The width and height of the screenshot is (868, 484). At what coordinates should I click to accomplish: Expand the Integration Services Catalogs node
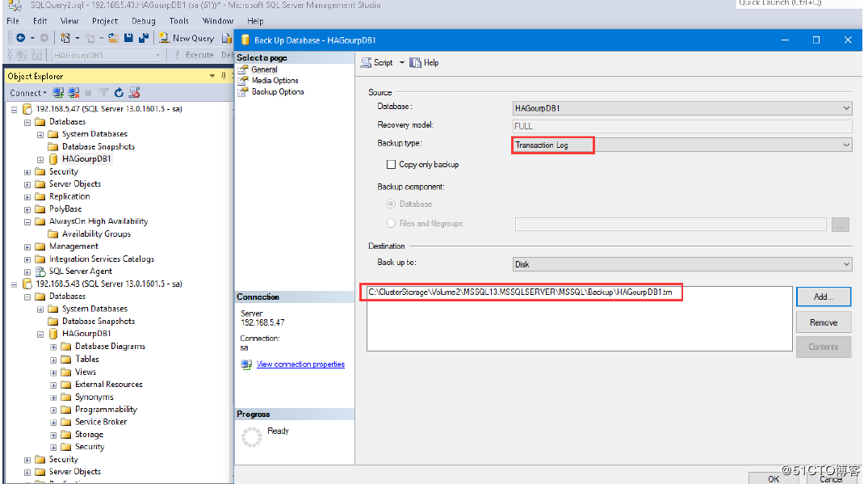pyautogui.click(x=27, y=259)
